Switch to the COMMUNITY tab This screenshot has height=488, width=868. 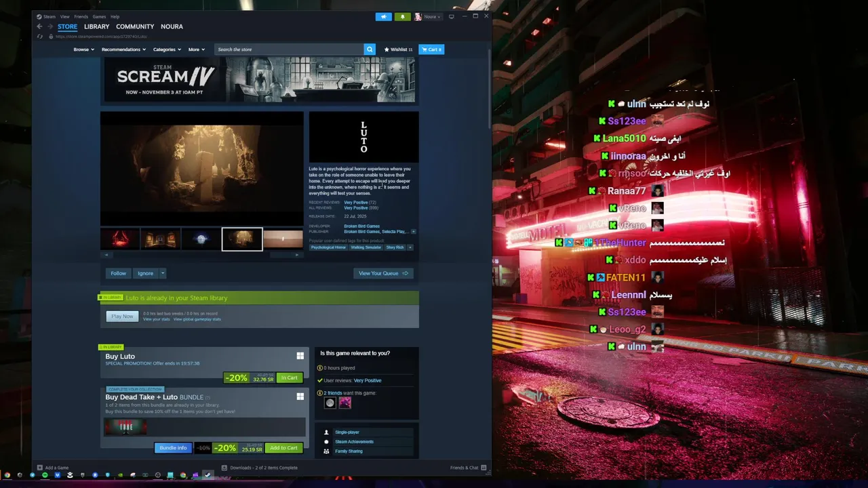click(x=135, y=26)
